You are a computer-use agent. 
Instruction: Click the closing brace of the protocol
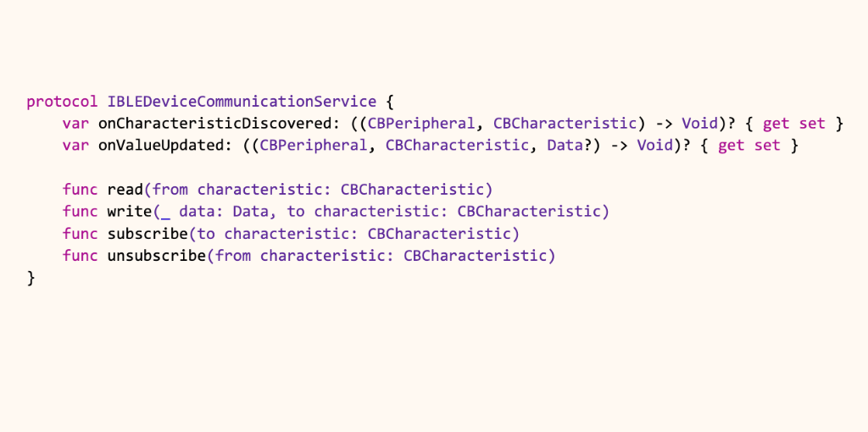click(31, 278)
